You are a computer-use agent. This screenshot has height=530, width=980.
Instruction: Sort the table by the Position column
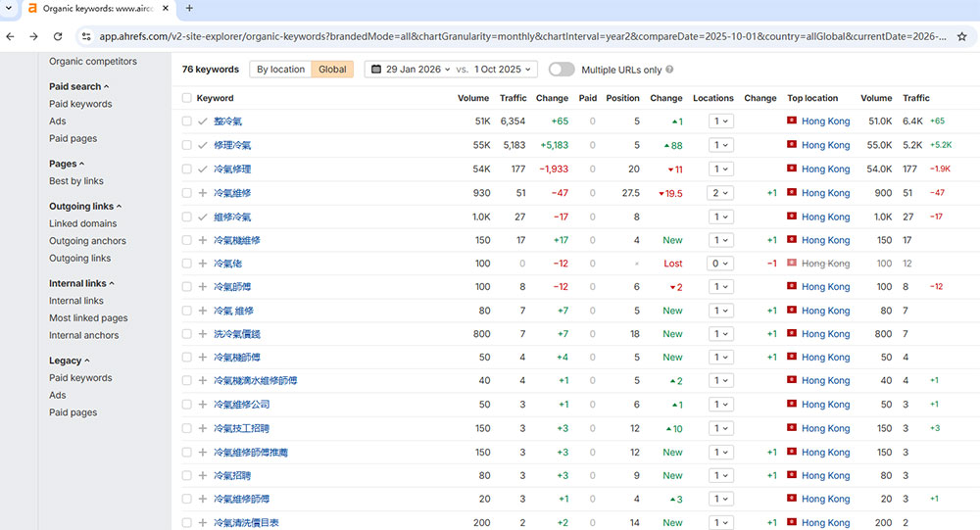[622, 98]
